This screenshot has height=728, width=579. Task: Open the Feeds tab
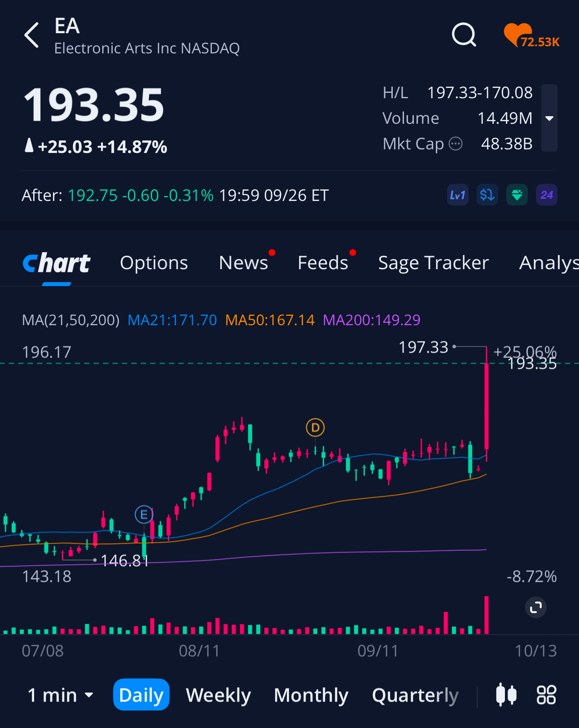[x=323, y=263]
